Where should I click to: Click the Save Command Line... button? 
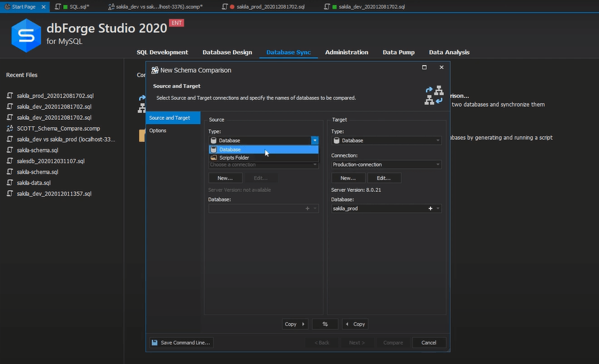[181, 342]
